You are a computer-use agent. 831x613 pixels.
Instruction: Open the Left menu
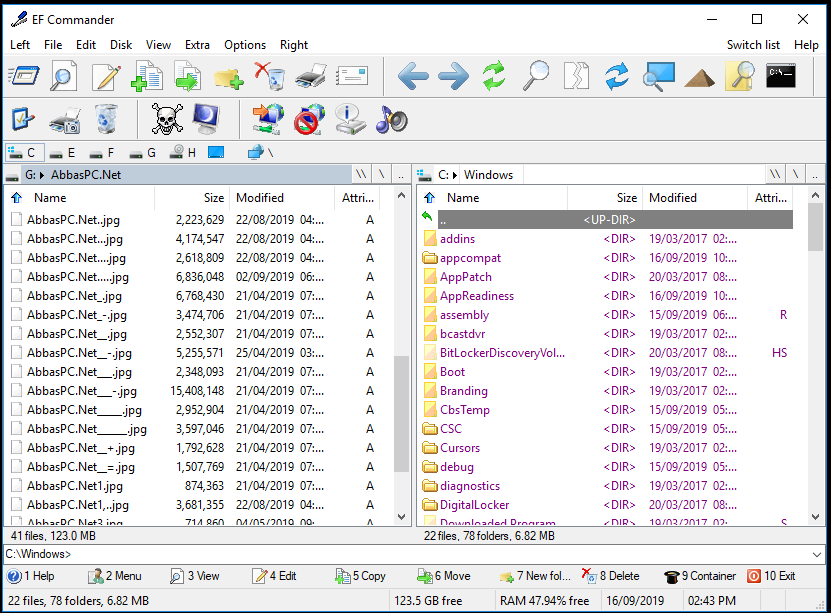click(20, 45)
